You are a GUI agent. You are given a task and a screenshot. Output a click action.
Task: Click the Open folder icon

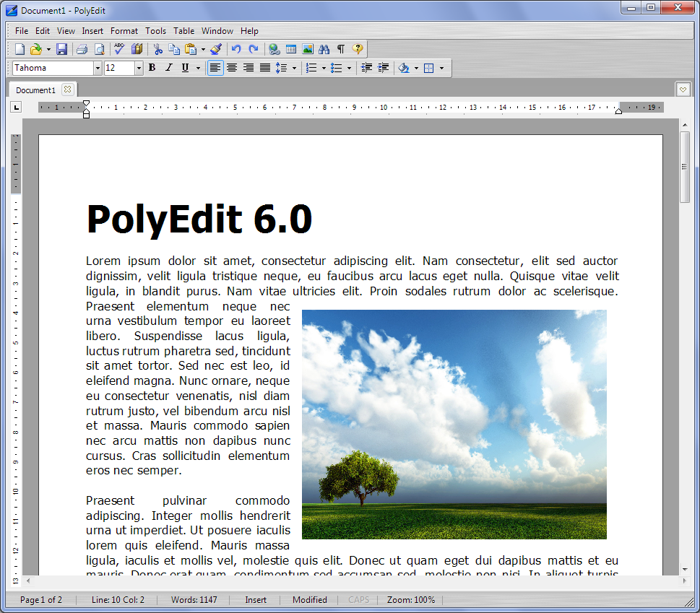tap(35, 49)
